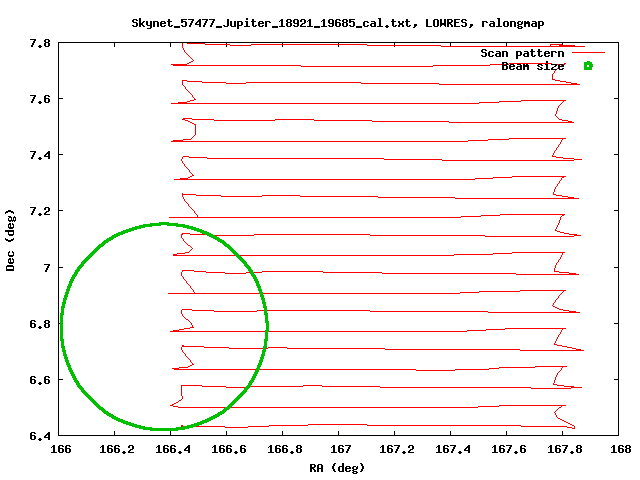Click the red scan pattern legend line
This screenshot has width=640, height=480.
click(x=588, y=53)
